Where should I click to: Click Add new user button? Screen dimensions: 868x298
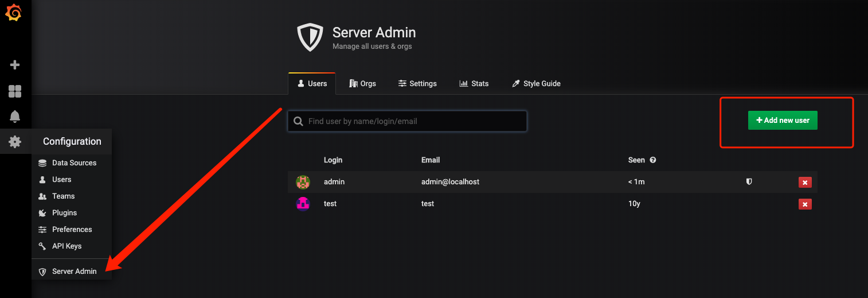(x=783, y=121)
